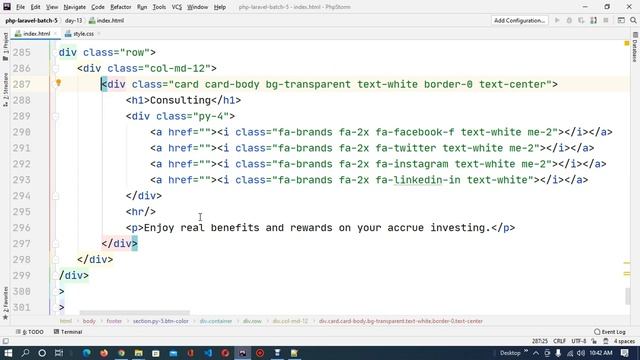640x360 pixels.
Task: Collapse code fold at line 286
Action: click(x=55, y=69)
